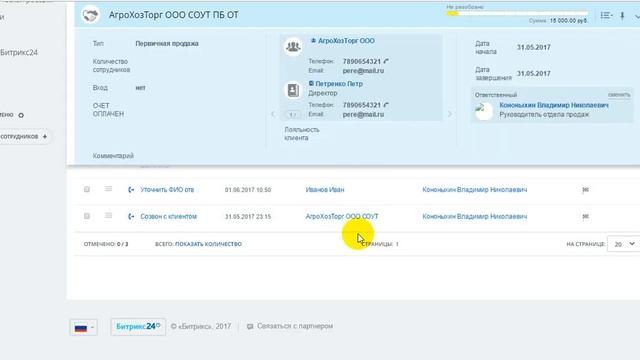The height and width of the screenshot is (360, 640).
Task: Call Петренко Петр phone via handset icon
Action: coord(386,105)
